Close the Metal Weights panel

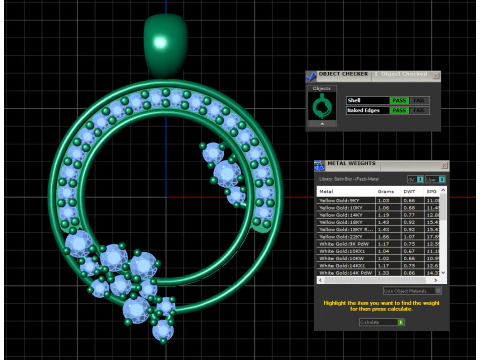[444, 165]
